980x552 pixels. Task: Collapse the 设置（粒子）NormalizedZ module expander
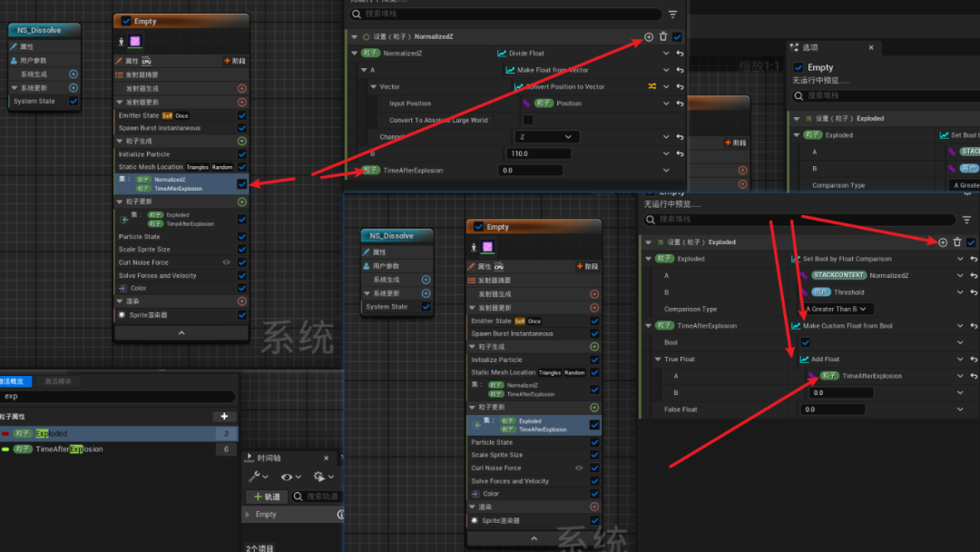(355, 37)
